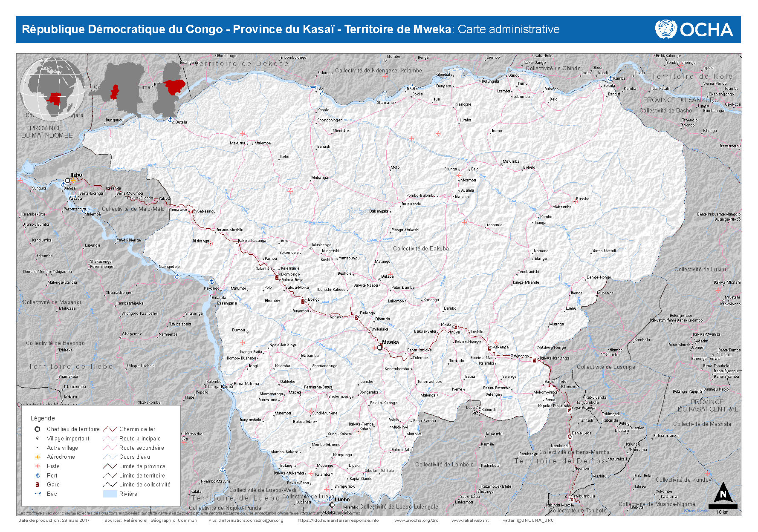
Task: Open the www.reliefweb.int footer link
Action: (470, 520)
